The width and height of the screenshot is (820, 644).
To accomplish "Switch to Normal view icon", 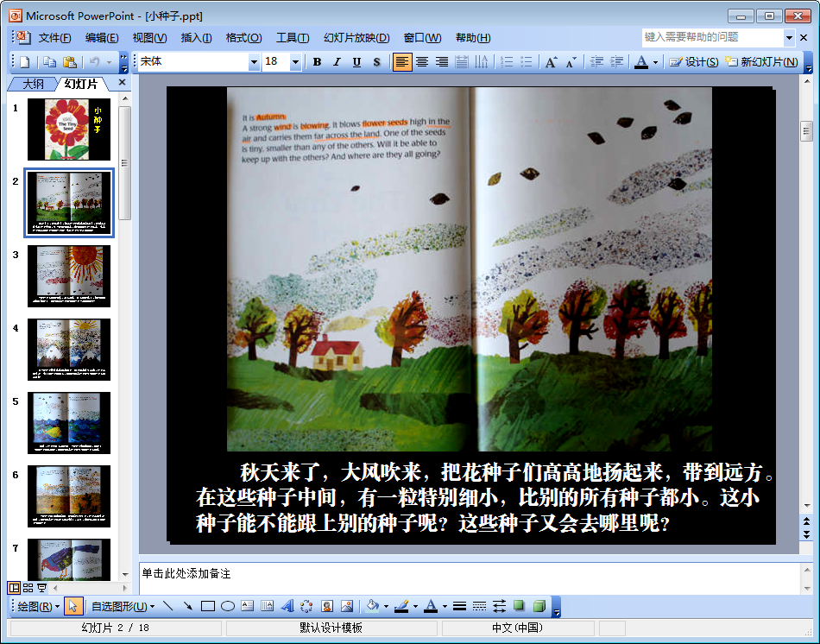I will [14, 588].
